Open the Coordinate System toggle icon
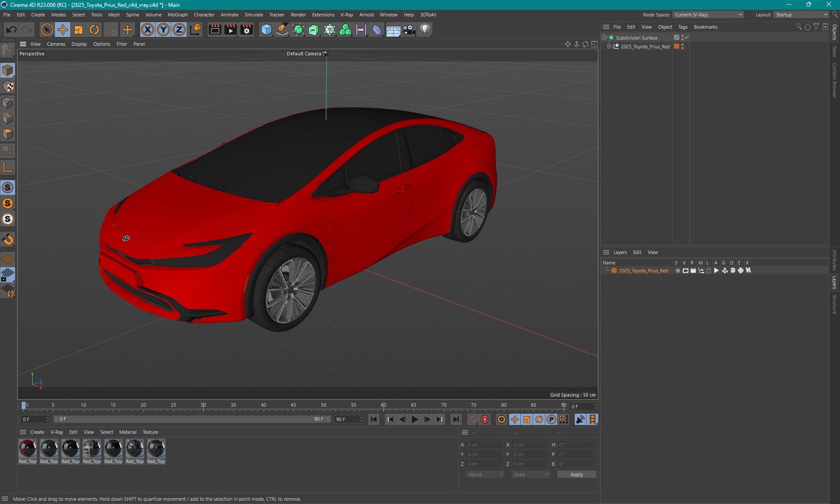The image size is (840, 504). point(196,30)
